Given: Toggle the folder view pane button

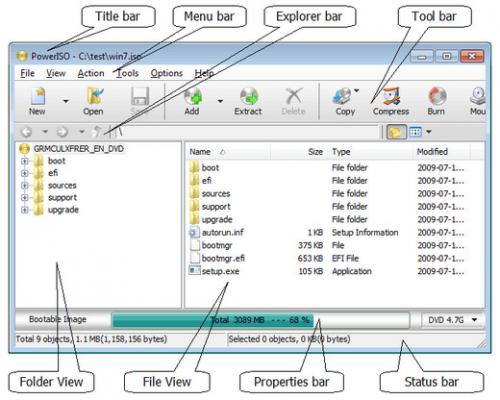Looking at the screenshot, I should (x=396, y=132).
